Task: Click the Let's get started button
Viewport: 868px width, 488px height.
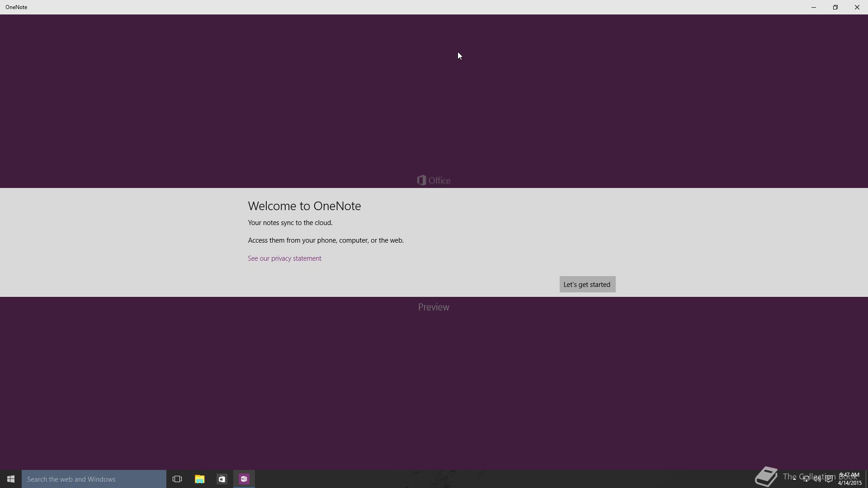Action: coord(587,284)
